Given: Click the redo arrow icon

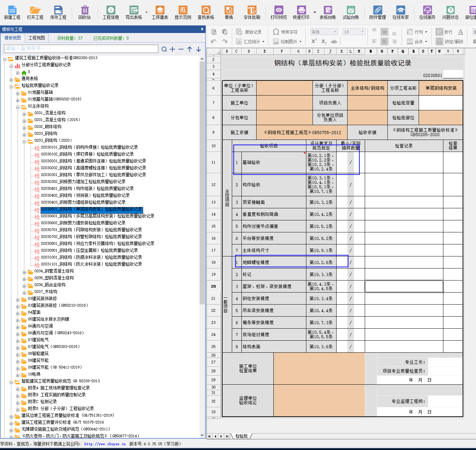Looking at the screenshot, I should pyautogui.click(x=225, y=41).
